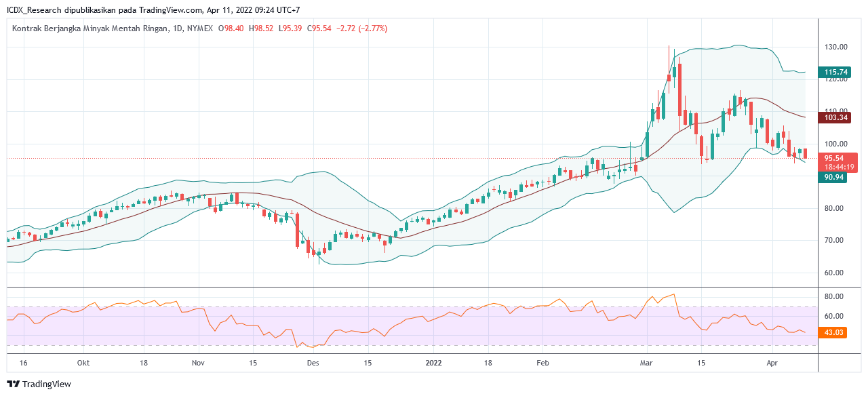Select the 115.74 upper band price tag
This screenshot has height=396, width=868.
pos(835,72)
